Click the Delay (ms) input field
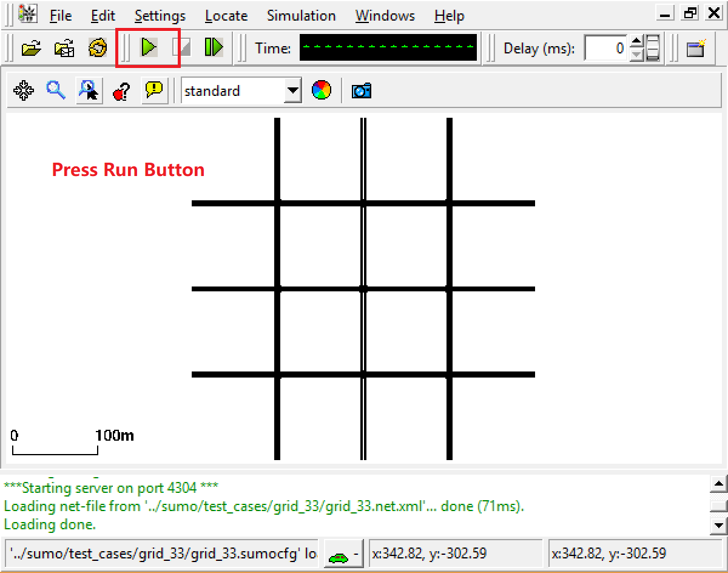This screenshot has width=728, height=573. pyautogui.click(x=606, y=48)
